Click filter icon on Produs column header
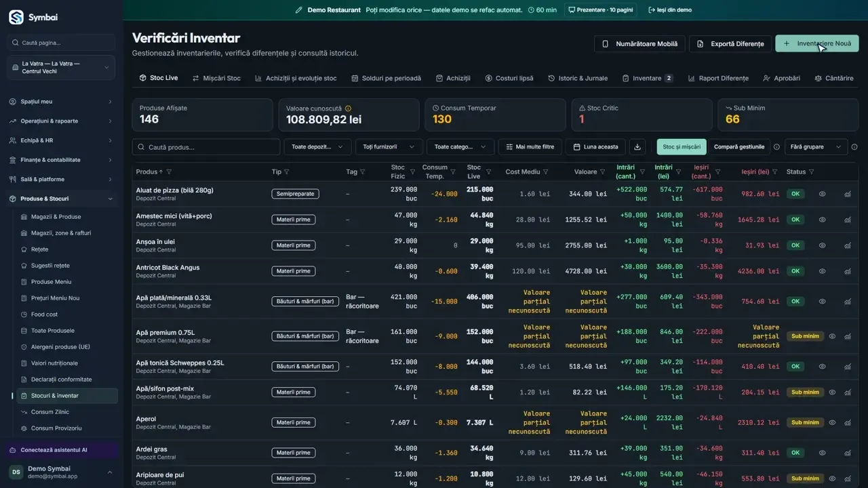Screen dimensions: 868x488 pyautogui.click(x=169, y=172)
